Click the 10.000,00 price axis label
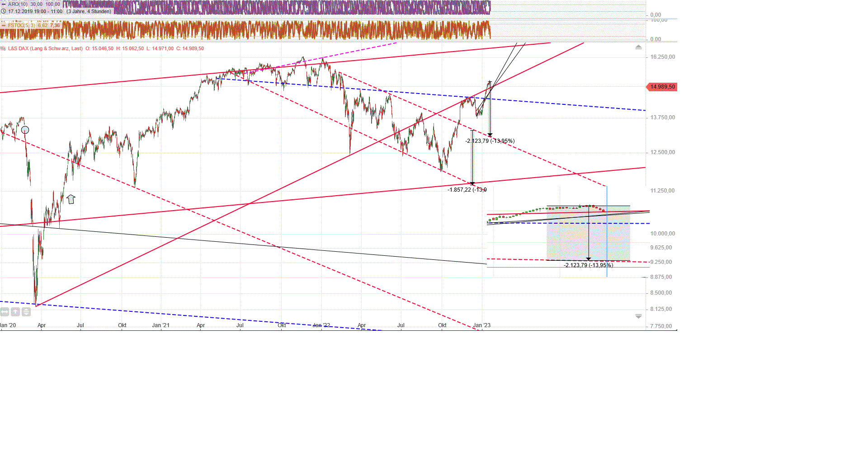 tap(663, 234)
